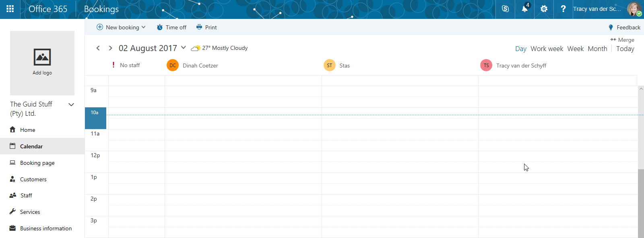This screenshot has width=644, height=238.
Task: Click the Add logo image placeholder
Action: point(42,63)
